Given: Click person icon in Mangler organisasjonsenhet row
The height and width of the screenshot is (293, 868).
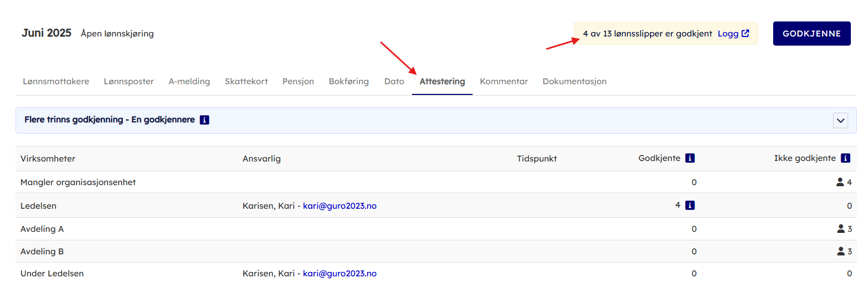Looking at the screenshot, I should pos(840,182).
